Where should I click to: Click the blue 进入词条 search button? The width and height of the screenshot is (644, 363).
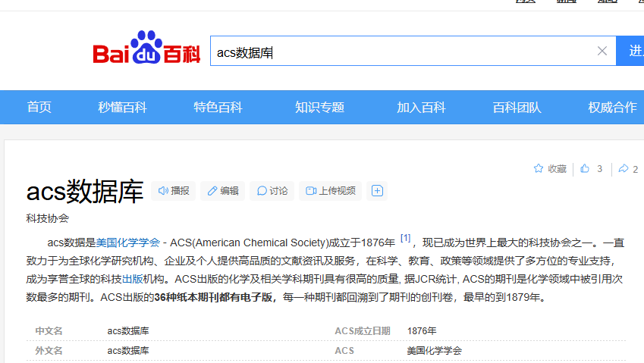(x=630, y=51)
